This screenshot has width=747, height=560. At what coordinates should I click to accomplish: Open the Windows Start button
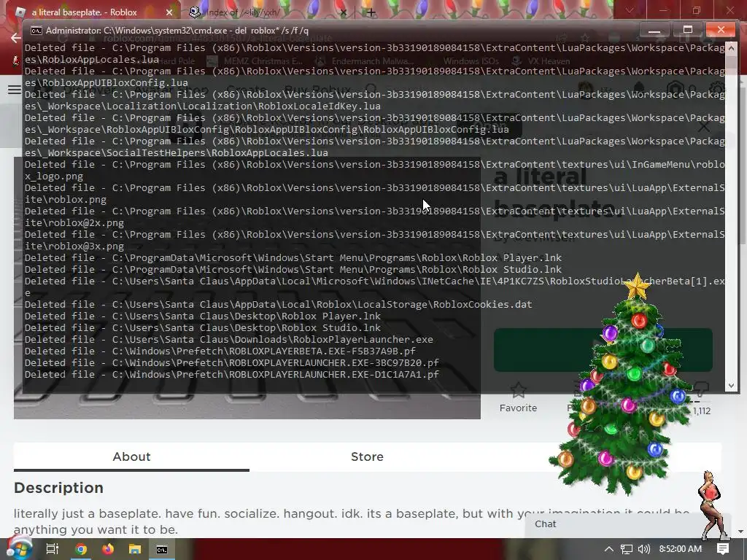pos(19,548)
